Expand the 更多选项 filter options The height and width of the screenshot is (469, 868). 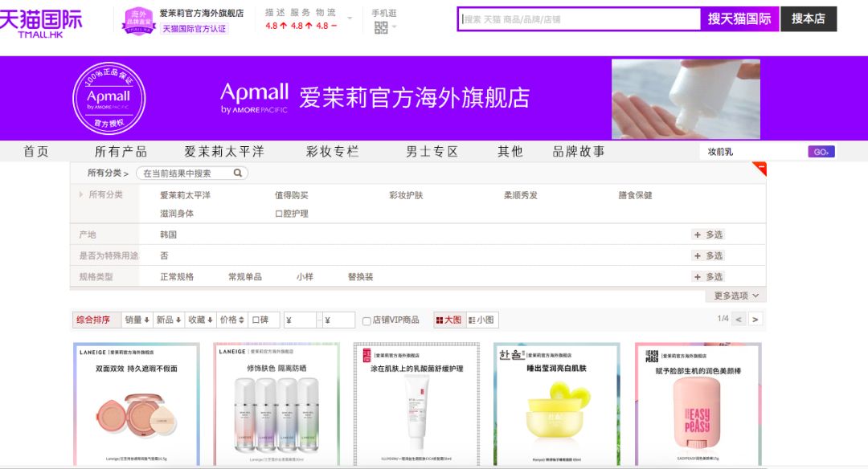tap(735, 296)
